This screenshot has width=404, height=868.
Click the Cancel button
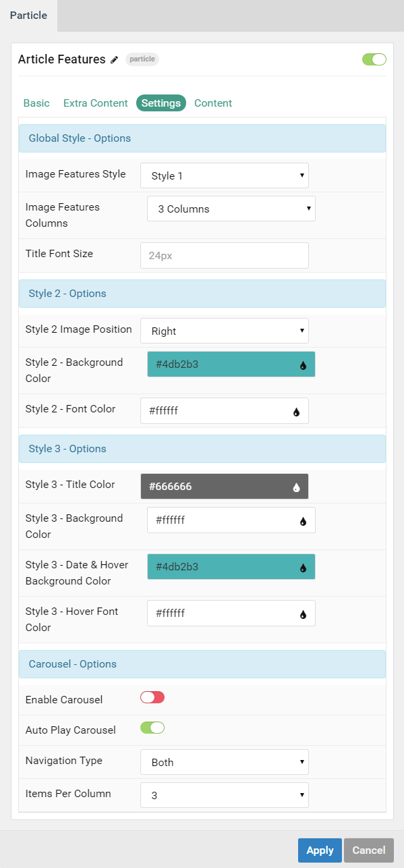pos(369,850)
